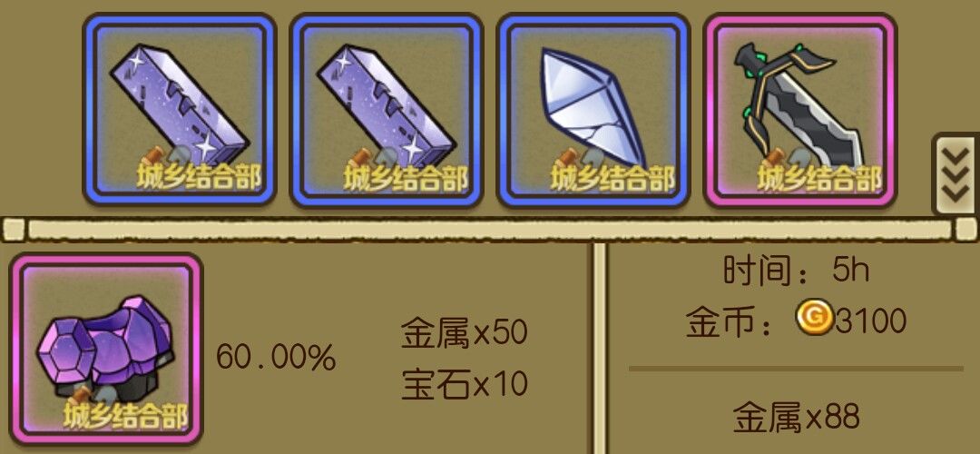The height and width of the screenshot is (454, 980).
Task: Select the 宝石x10 material requirement
Action: (464, 384)
